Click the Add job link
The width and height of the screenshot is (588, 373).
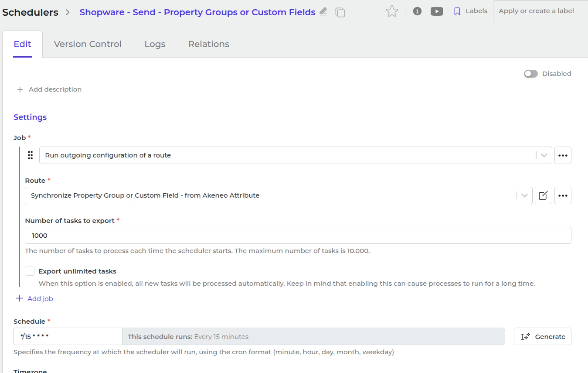[35, 299]
